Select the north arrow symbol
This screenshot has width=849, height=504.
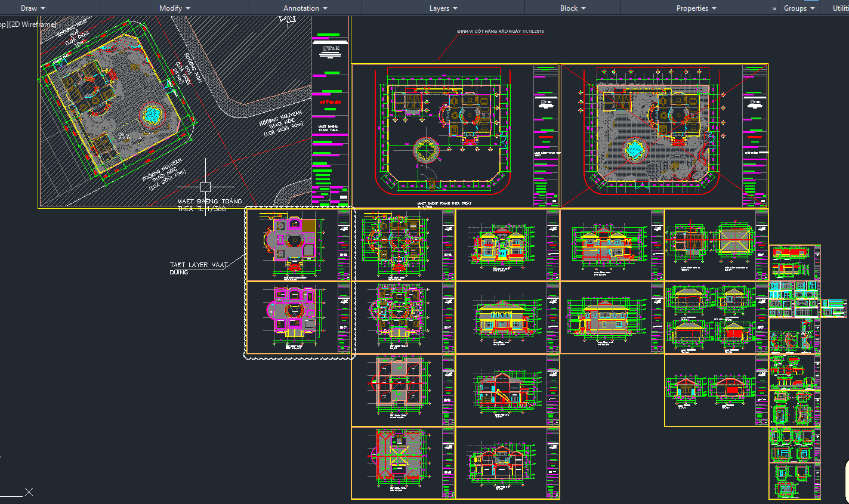coord(288,21)
